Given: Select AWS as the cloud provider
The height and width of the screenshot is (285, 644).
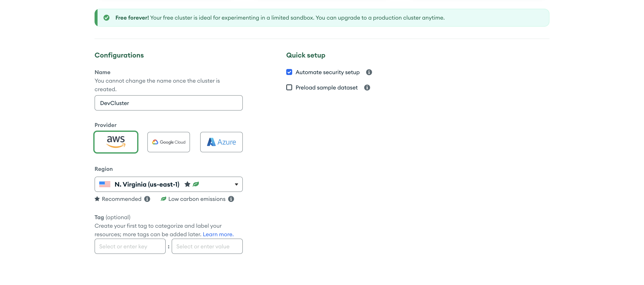Looking at the screenshot, I should (x=116, y=142).
